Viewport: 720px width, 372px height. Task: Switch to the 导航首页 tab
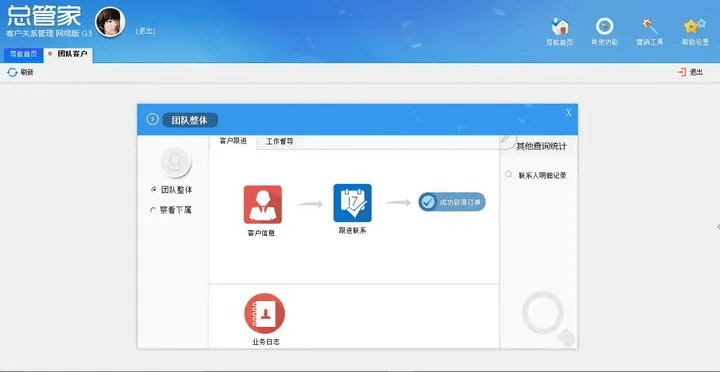pyautogui.click(x=23, y=54)
